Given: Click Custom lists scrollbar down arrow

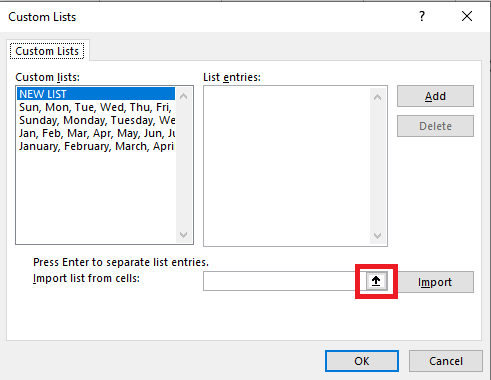Looking at the screenshot, I should coord(183,234).
